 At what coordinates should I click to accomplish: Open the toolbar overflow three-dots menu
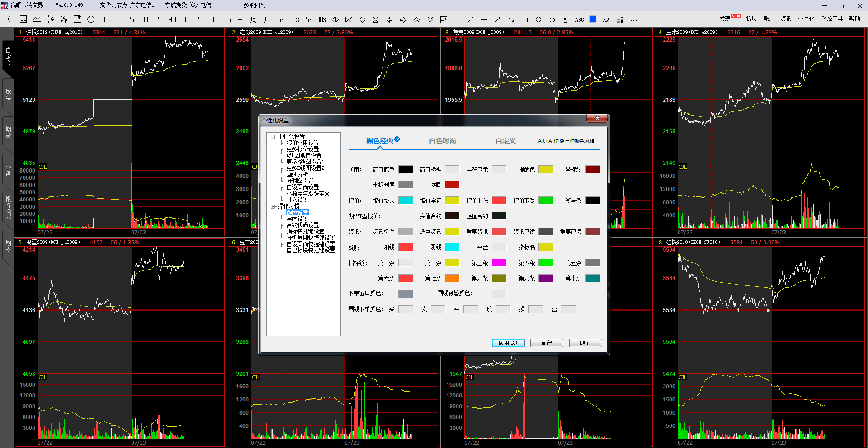[634, 20]
